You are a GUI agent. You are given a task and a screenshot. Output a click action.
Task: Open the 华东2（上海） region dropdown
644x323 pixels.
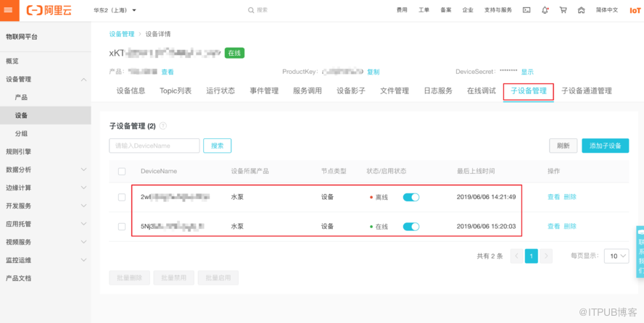pos(115,10)
